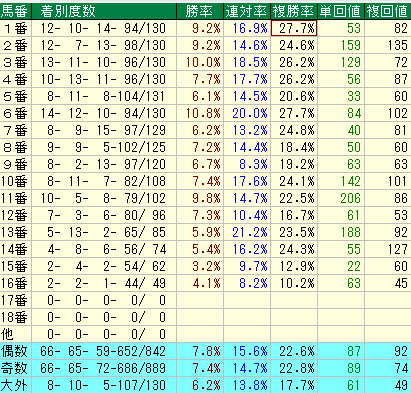Select record 13- 11- 10- 96/130 for 3番
Screen dimensions: 411x393
click(104, 62)
